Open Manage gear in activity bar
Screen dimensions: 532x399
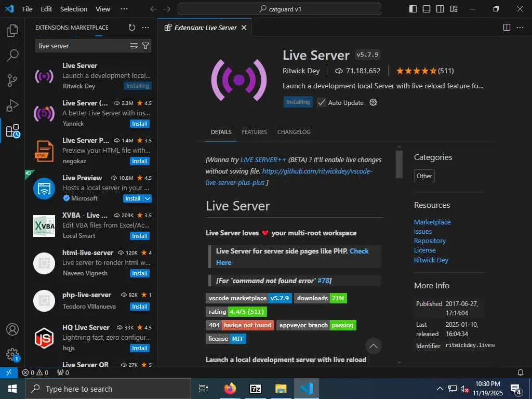click(x=13, y=354)
